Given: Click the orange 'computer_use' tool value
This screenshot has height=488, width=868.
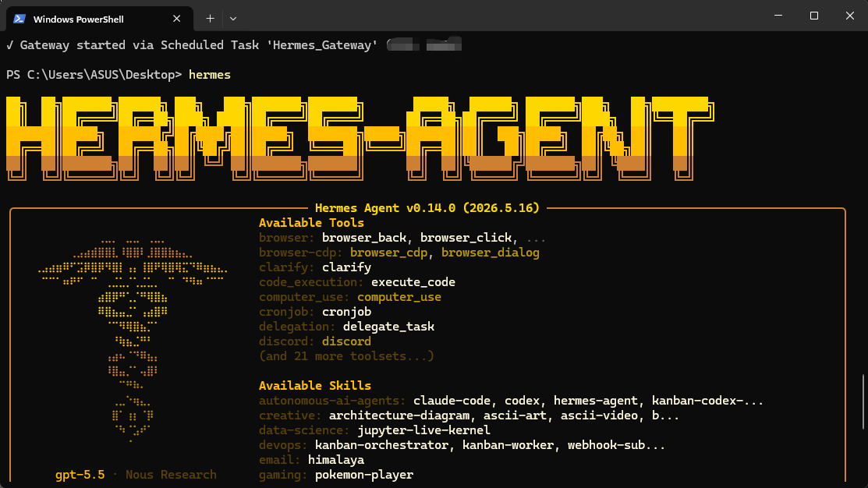Looking at the screenshot, I should pos(399,297).
